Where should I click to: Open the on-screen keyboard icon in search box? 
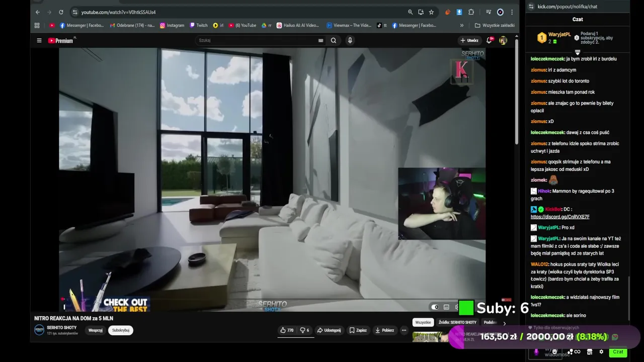click(320, 41)
